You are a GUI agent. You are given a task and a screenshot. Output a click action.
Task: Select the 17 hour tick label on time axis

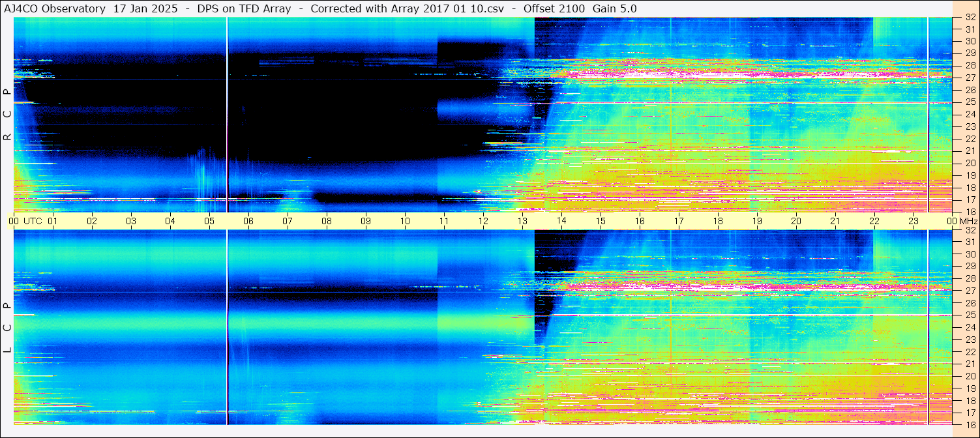(679, 222)
